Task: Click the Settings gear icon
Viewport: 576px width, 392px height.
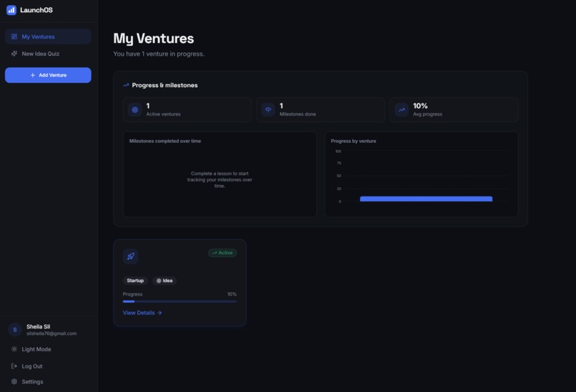Action: click(x=14, y=382)
